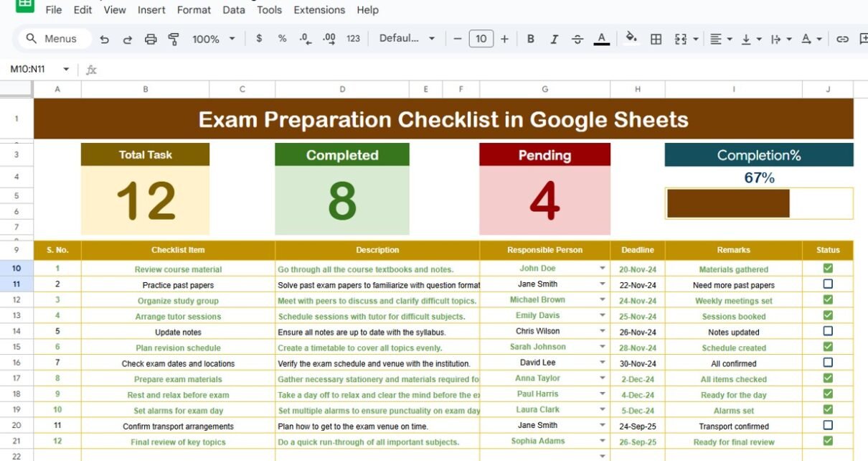Select column G header
Image resolution: width=868 pixels, height=461 pixels.
click(x=545, y=89)
